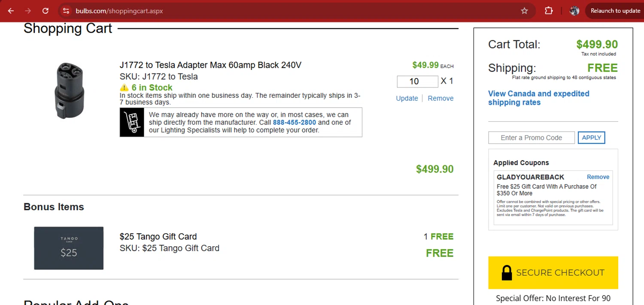Click the padlock icon on checkout button
This screenshot has width=644, height=305.
click(507, 273)
